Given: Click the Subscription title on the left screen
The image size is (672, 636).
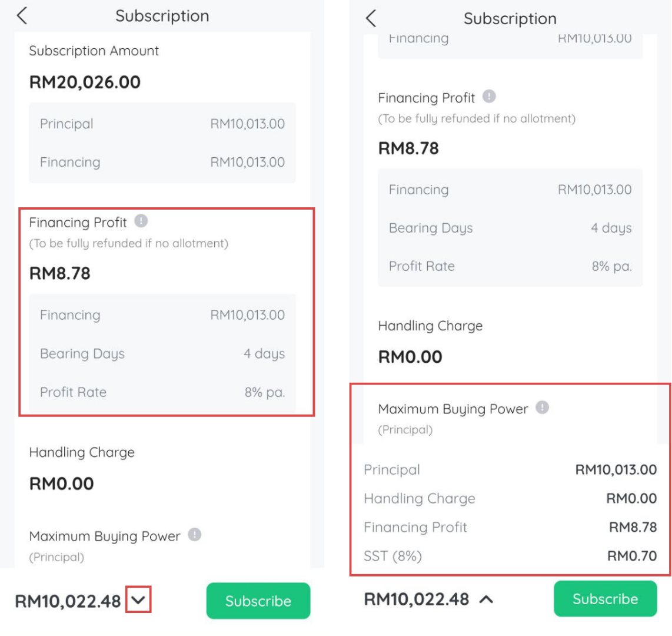Looking at the screenshot, I should [x=162, y=16].
